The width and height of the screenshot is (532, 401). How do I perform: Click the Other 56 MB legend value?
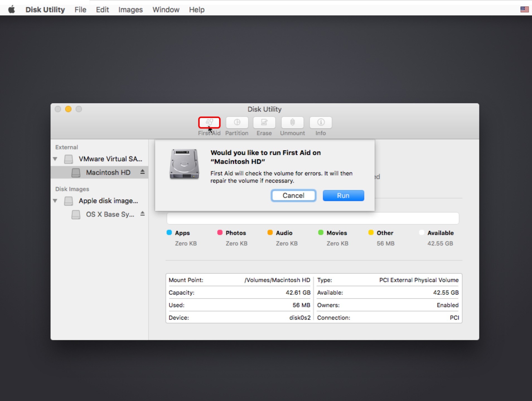coord(386,243)
